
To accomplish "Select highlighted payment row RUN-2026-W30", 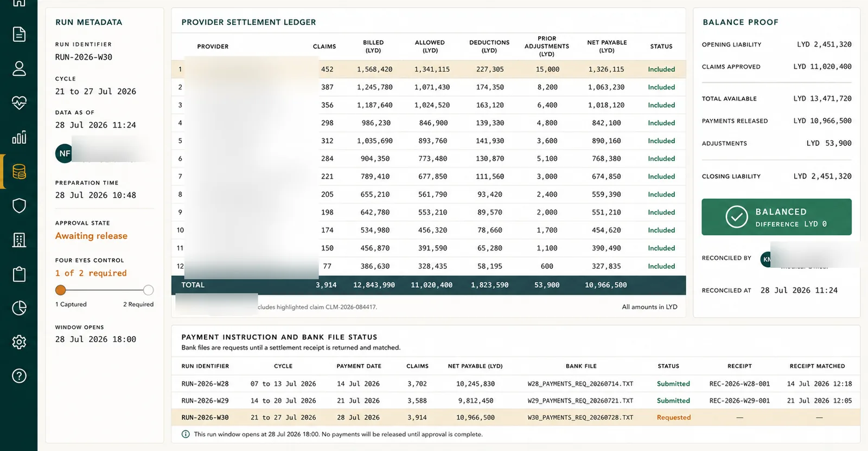I will pyautogui.click(x=515, y=417).
